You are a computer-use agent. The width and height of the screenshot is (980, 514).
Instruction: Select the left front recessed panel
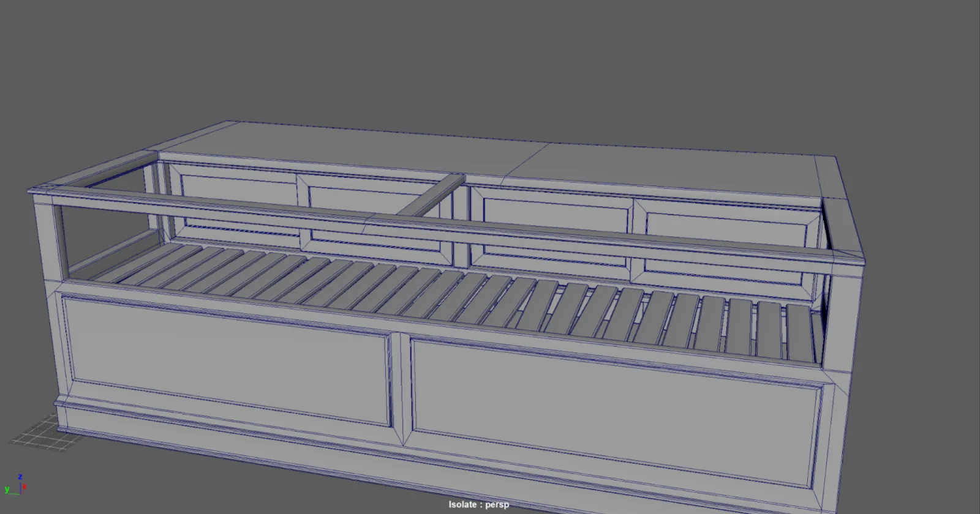227,361
